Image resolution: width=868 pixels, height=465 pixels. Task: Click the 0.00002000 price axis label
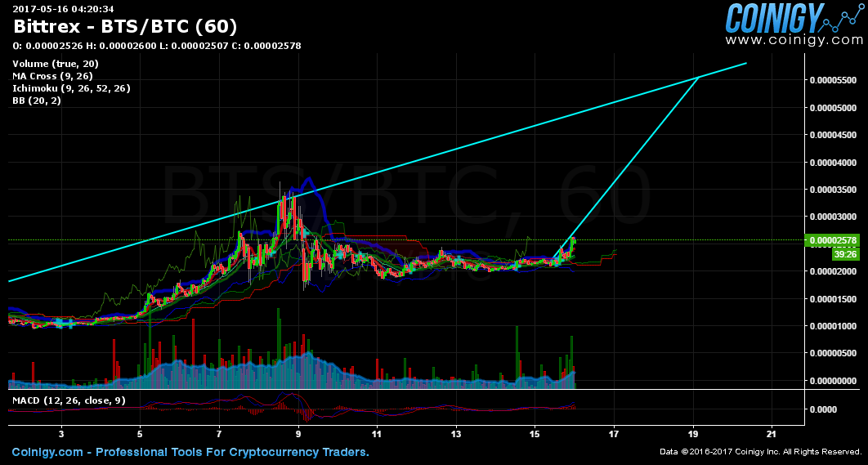[834, 271]
